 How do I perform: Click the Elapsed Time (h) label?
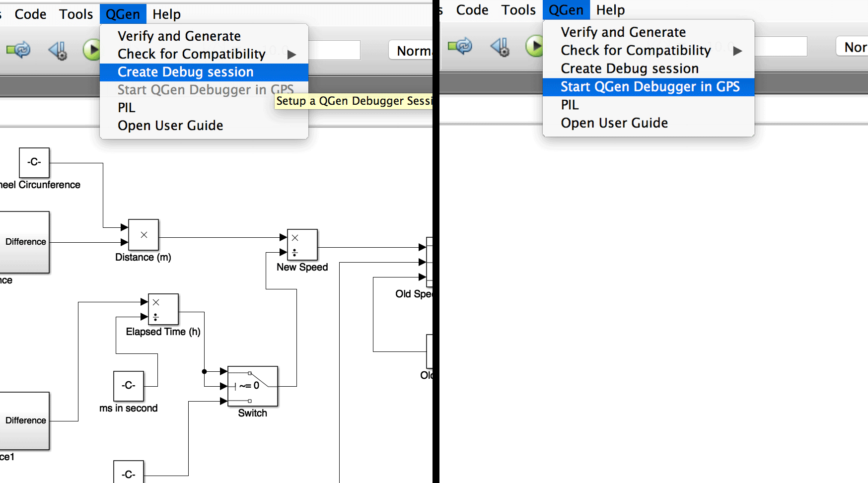163,332
